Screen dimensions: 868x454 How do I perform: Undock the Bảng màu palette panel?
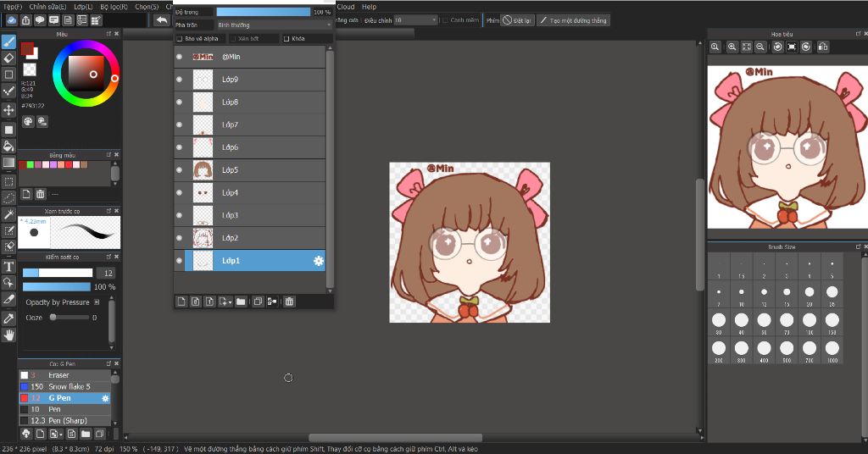[109, 155]
